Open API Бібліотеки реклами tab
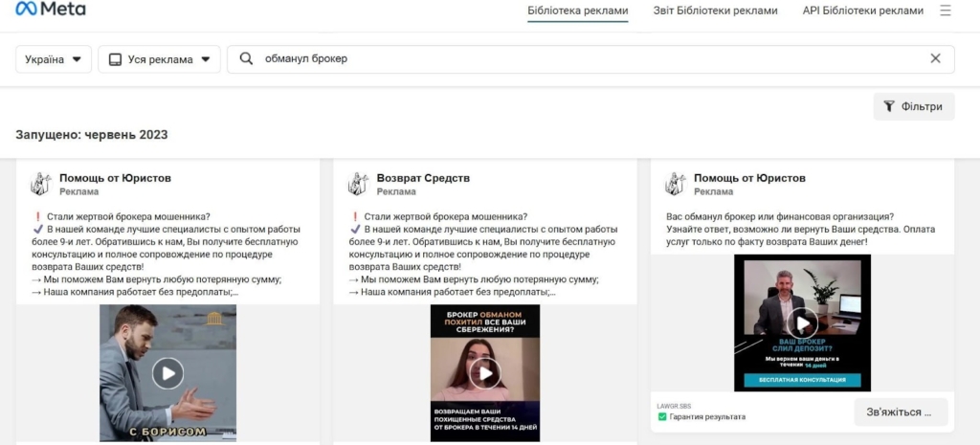The height and width of the screenshot is (445, 980). click(862, 11)
